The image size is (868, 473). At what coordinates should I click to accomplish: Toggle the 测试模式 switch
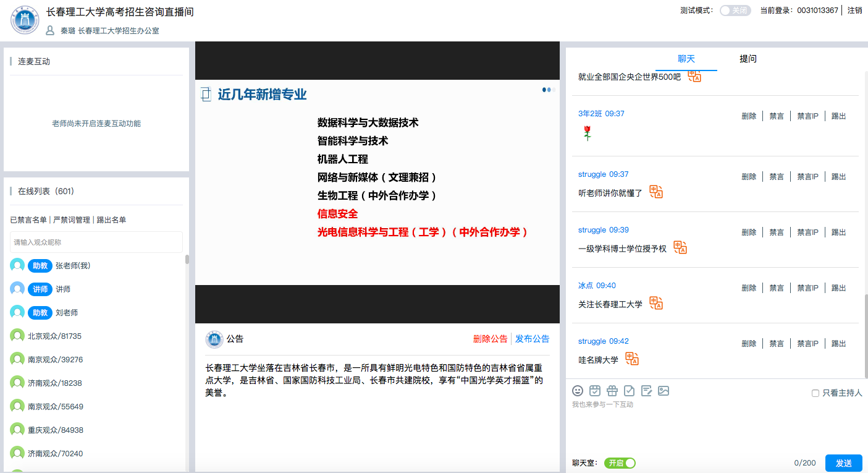click(x=735, y=11)
